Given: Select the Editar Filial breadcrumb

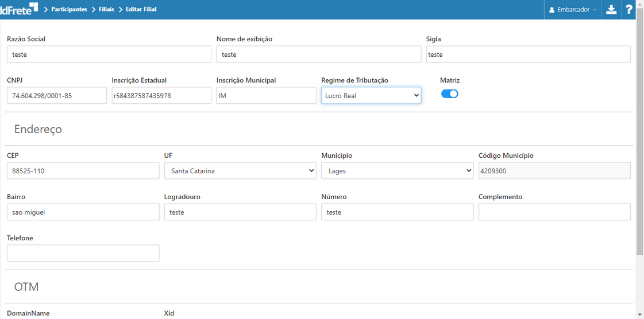Looking at the screenshot, I should click(x=141, y=9).
